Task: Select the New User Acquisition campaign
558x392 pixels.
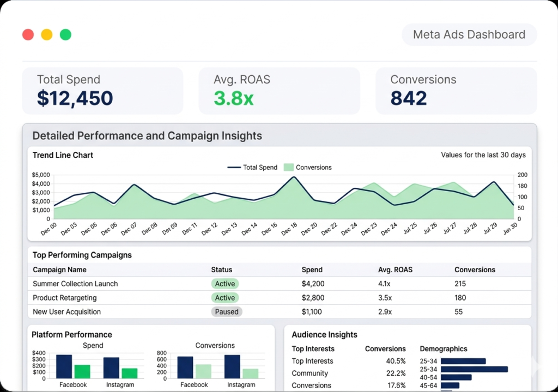Action: point(66,312)
